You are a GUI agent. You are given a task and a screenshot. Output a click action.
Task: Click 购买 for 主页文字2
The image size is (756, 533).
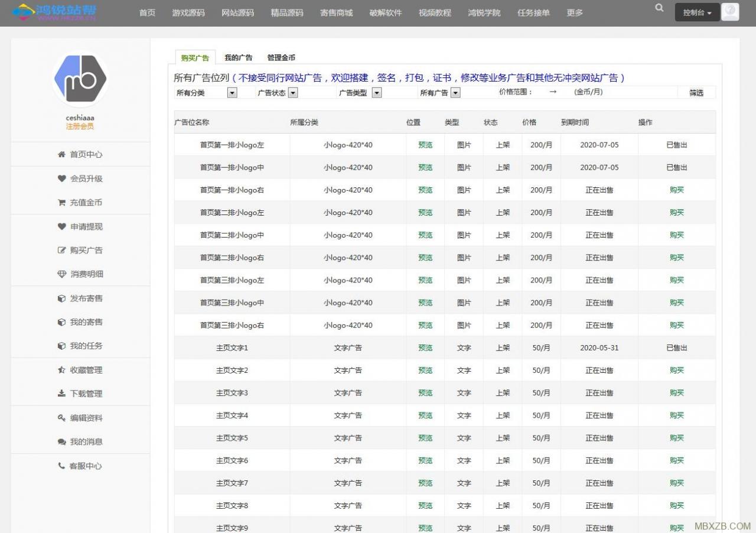[x=677, y=370]
